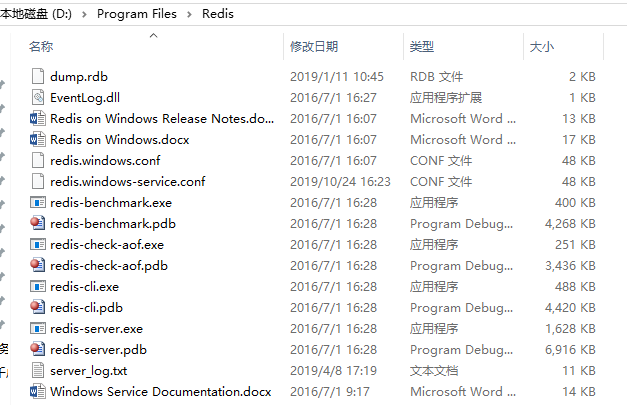627x405 pixels.
Task: Select the file name redis-check-aof.exe
Action: click(107, 245)
